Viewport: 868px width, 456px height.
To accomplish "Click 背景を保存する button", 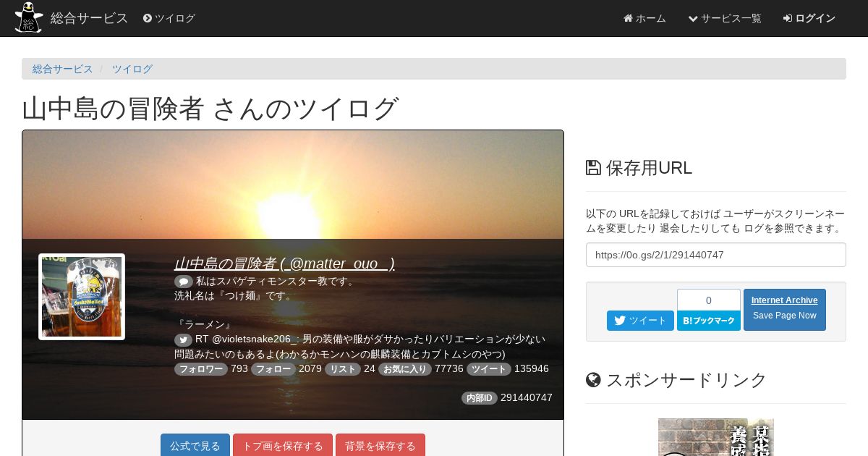I will (380, 445).
